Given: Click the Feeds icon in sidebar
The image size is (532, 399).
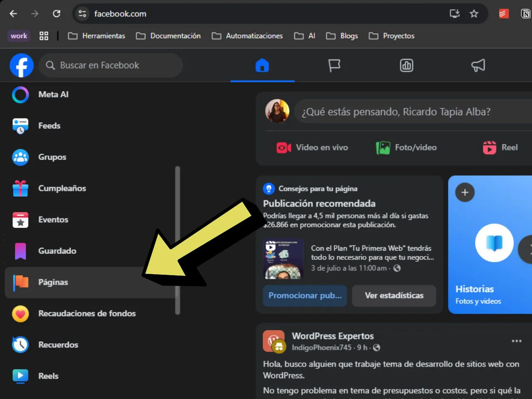Looking at the screenshot, I should (x=20, y=126).
